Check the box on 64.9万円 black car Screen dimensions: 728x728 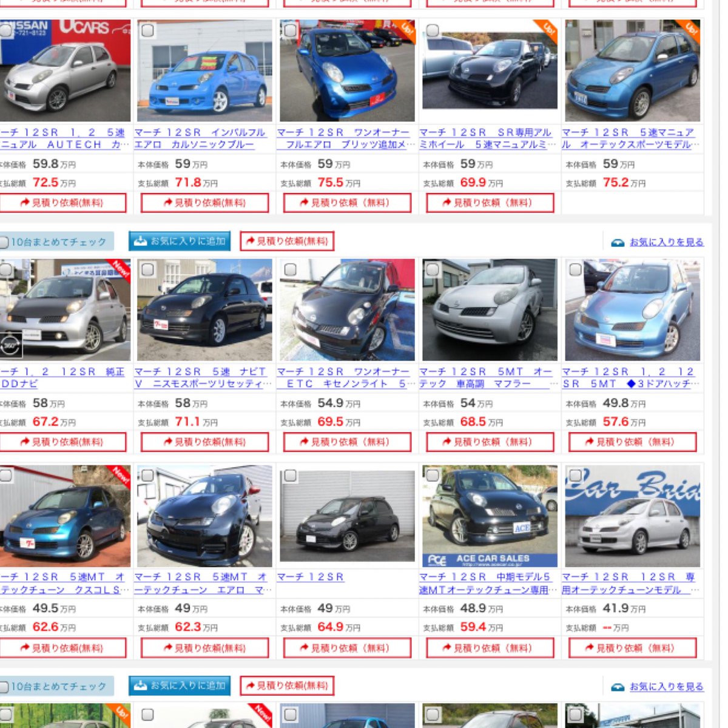tap(290, 476)
